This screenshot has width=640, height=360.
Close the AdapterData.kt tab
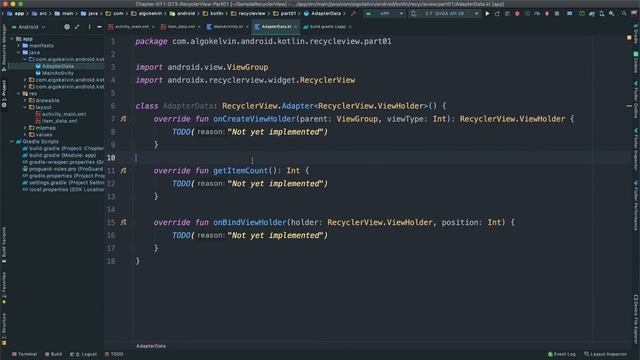(x=296, y=27)
